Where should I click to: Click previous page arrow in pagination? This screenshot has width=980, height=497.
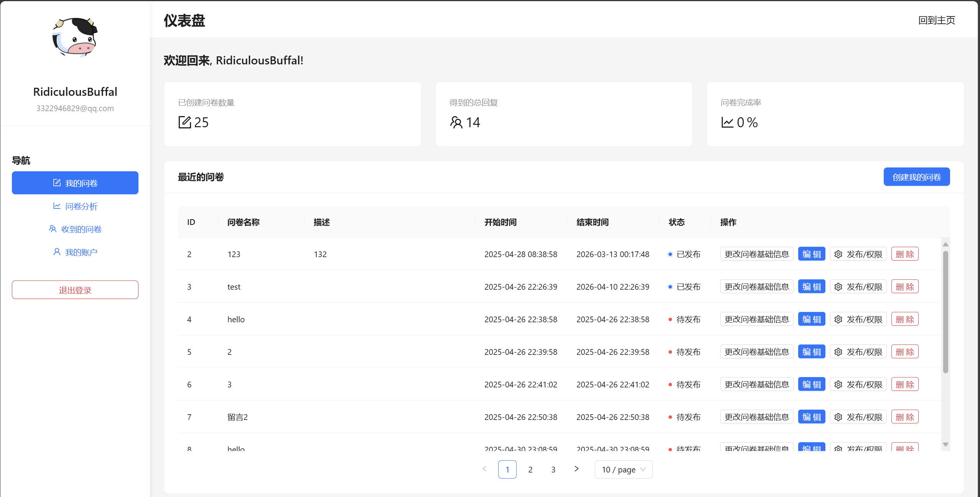click(x=484, y=469)
